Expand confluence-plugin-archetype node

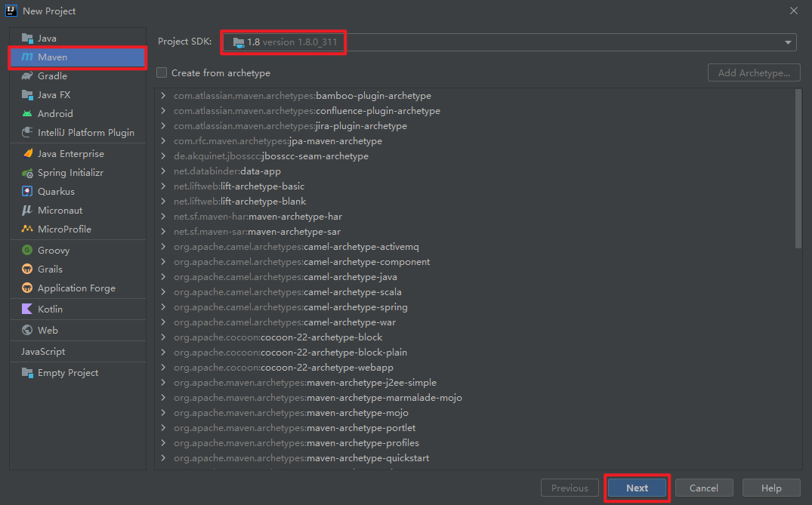click(163, 111)
